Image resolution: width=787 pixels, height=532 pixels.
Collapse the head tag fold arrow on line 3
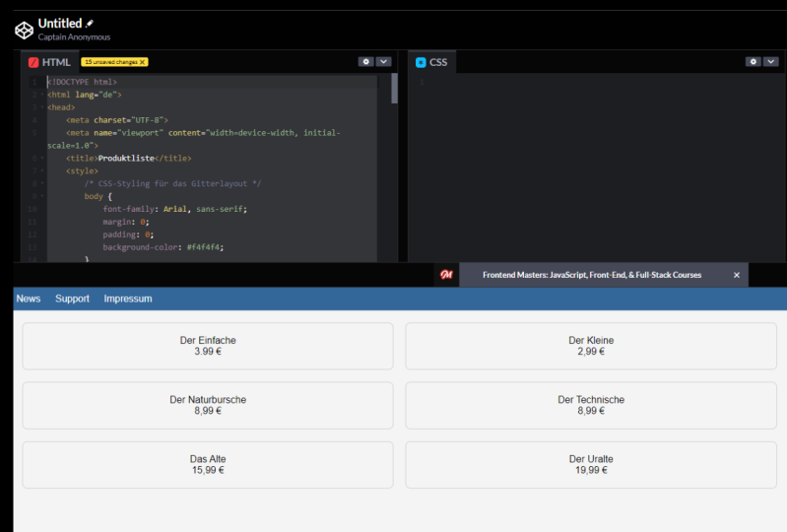point(42,107)
